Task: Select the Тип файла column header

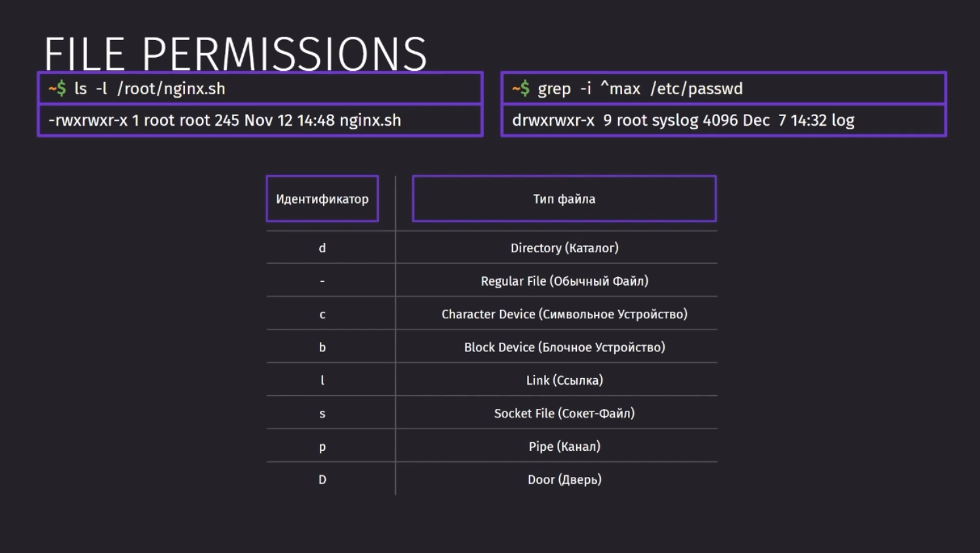Action: [x=564, y=199]
